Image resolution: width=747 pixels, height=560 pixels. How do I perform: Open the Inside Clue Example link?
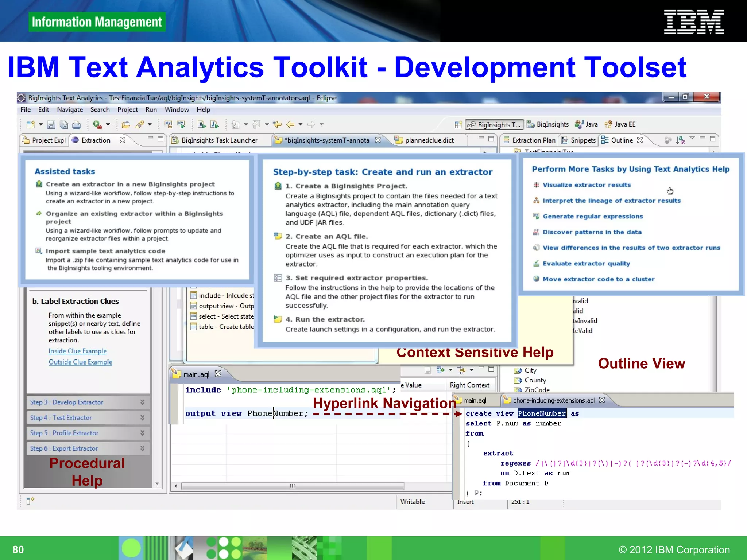click(x=77, y=351)
